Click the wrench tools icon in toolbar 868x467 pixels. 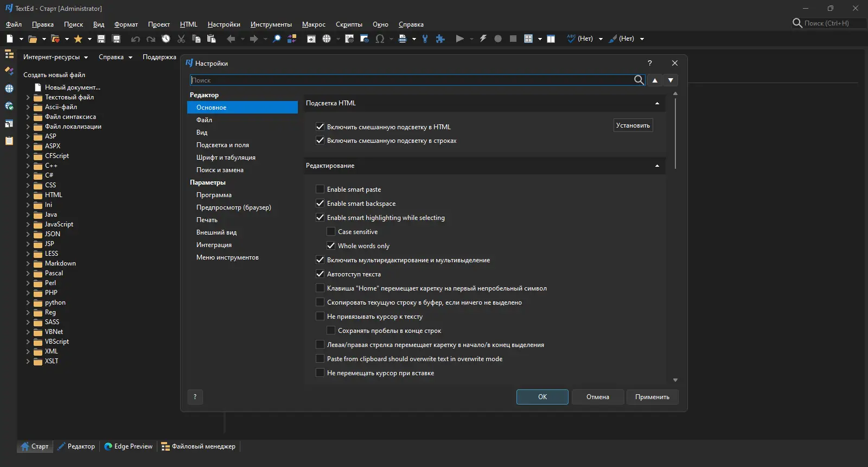(x=425, y=39)
